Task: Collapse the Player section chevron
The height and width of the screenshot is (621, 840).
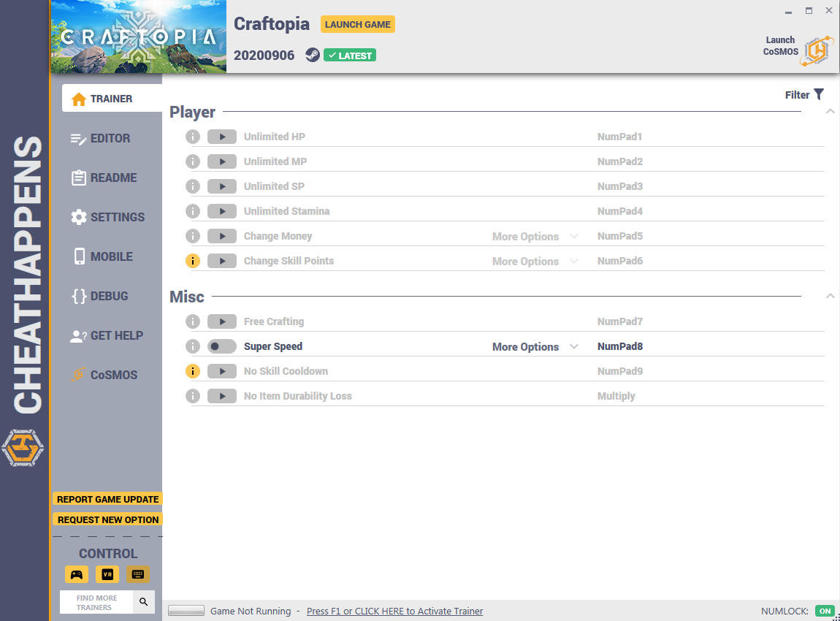Action: pos(830,111)
